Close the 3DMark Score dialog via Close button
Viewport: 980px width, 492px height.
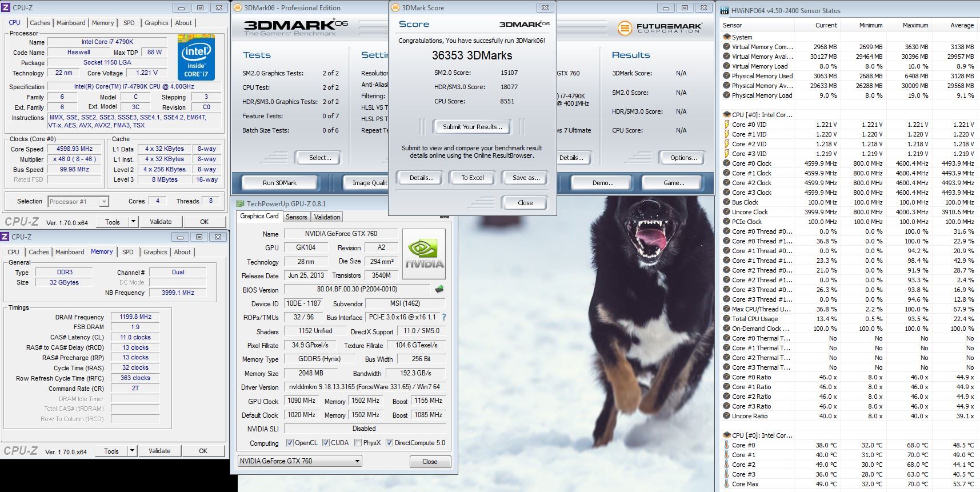[525, 203]
